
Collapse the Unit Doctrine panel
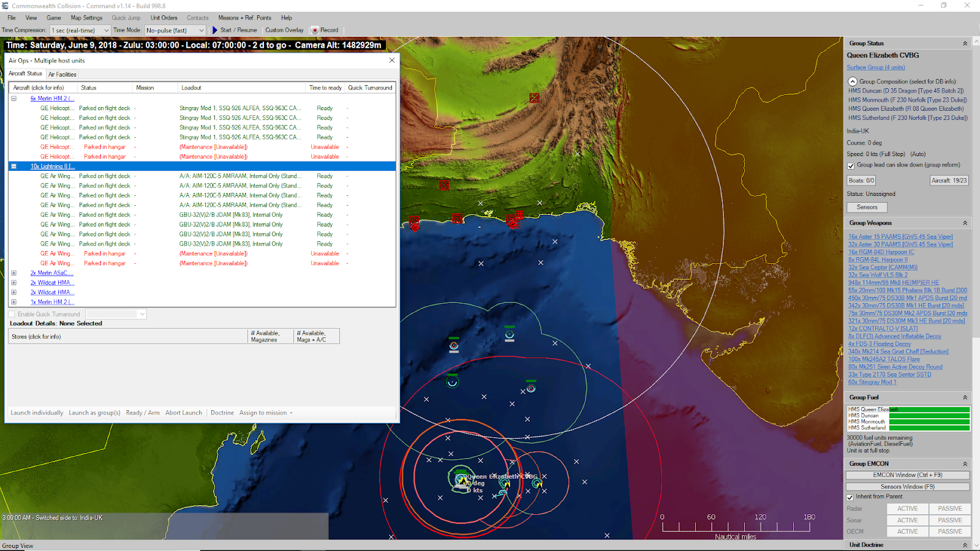point(965,545)
